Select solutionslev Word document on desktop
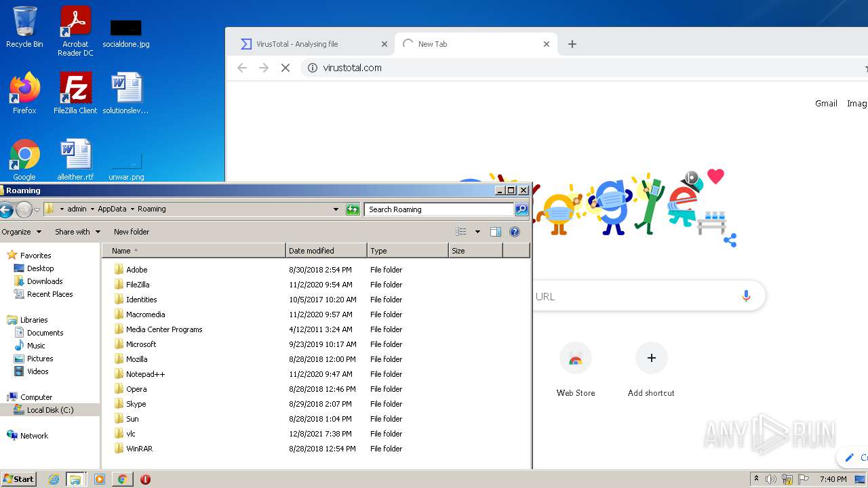This screenshot has height=488, width=868. [126, 94]
